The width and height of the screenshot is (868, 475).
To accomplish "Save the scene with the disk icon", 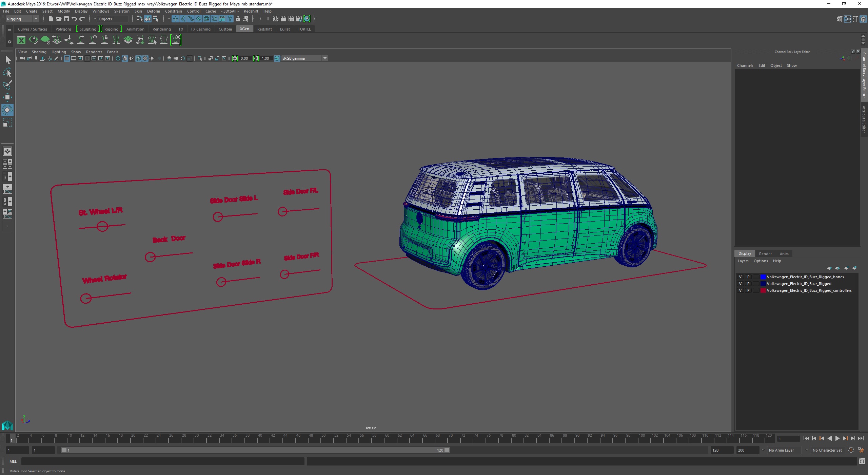I will (x=66, y=19).
